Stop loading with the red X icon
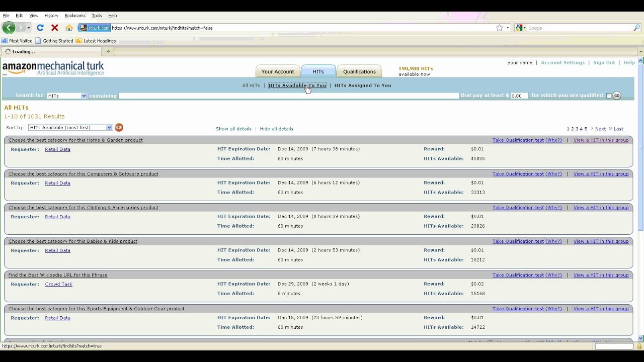This screenshot has height=362, width=644. tap(55, 28)
